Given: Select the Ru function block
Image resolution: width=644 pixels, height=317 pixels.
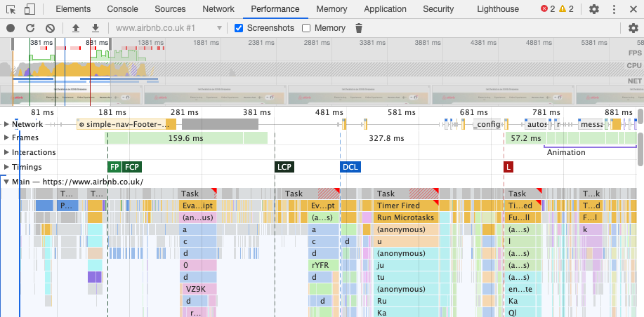Looking at the screenshot, I should (x=406, y=301).
